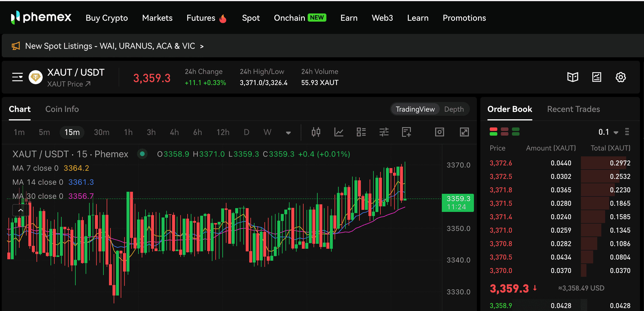This screenshot has height=311, width=644.
Task: Open the chart layout icon in header
Action: coord(597,77)
